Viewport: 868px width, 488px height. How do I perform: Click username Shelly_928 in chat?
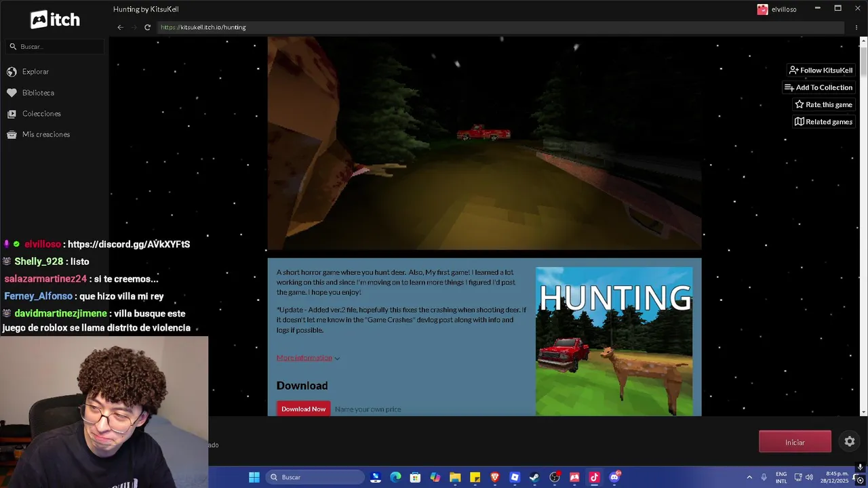click(x=39, y=262)
